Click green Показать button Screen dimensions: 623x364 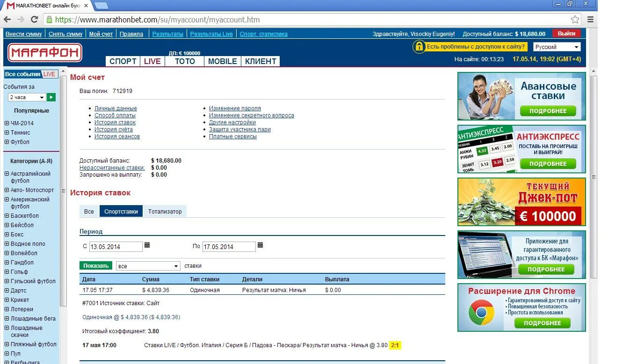click(x=96, y=265)
